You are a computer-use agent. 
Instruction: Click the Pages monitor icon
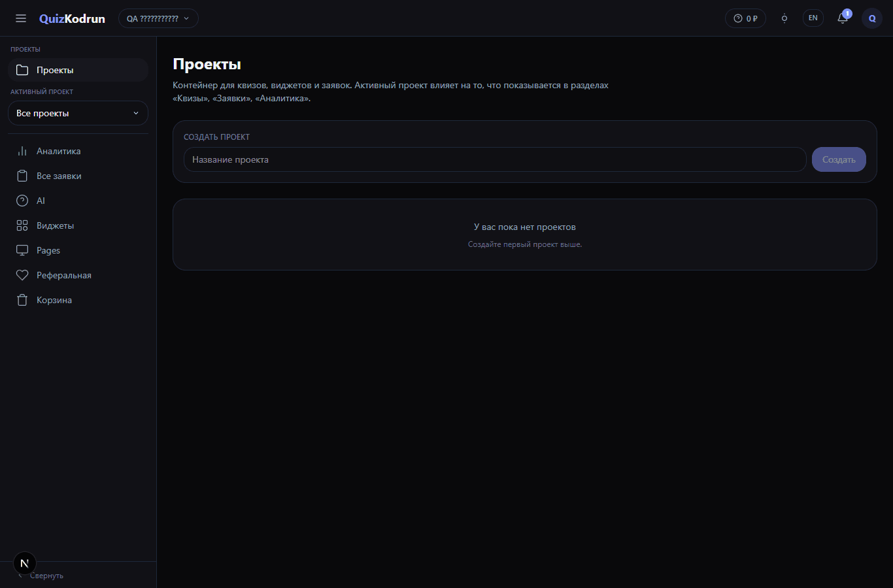click(x=22, y=250)
